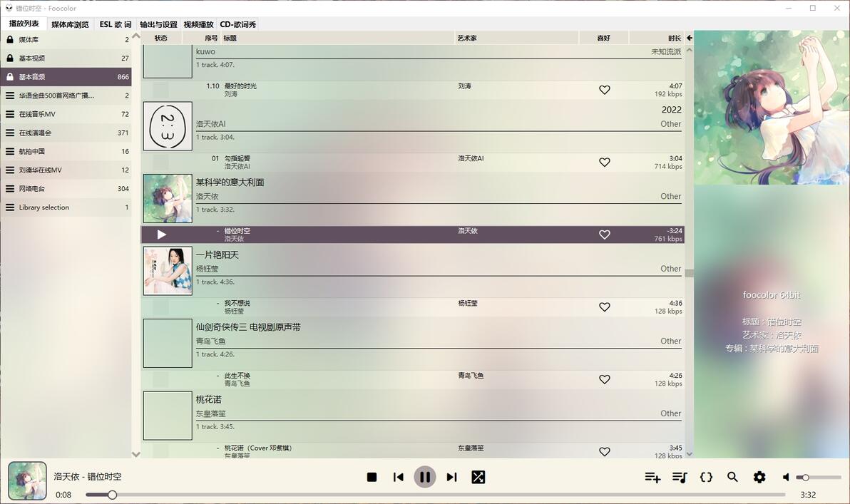Stop playback with the stop button
This screenshot has height=504, width=850.
(x=372, y=477)
